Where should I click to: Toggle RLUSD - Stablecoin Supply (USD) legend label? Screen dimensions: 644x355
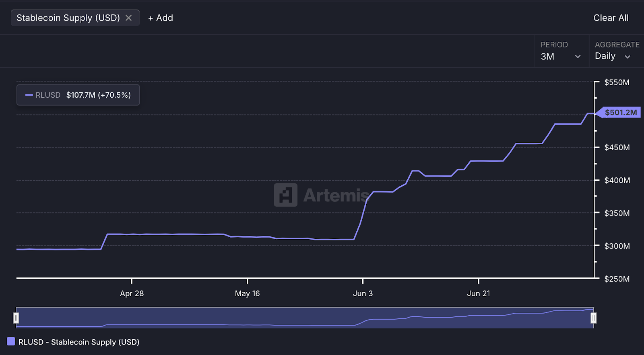click(79, 342)
